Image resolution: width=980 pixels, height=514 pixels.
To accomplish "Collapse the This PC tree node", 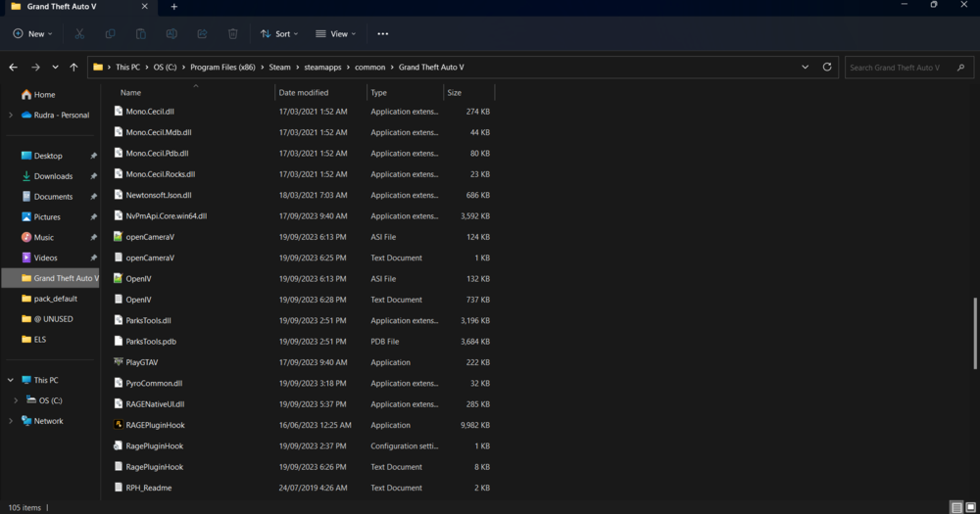I will coord(11,380).
